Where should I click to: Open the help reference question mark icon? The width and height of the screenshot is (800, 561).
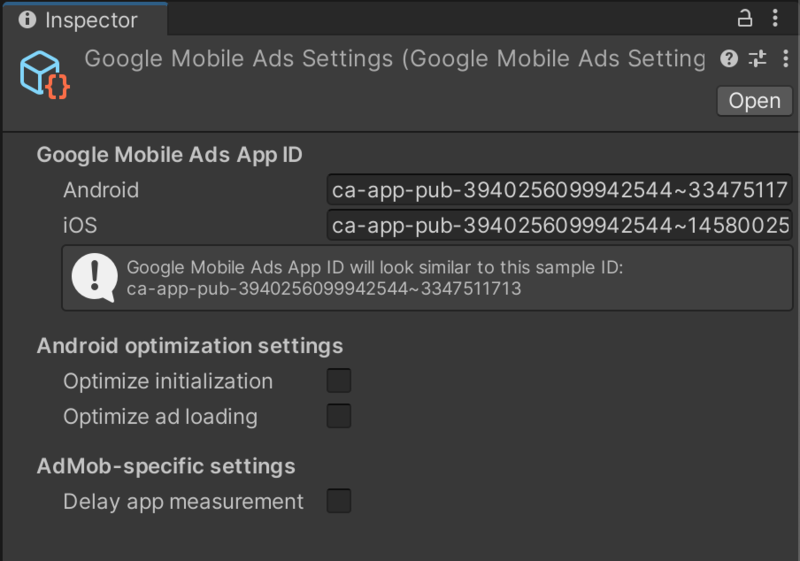(x=729, y=59)
